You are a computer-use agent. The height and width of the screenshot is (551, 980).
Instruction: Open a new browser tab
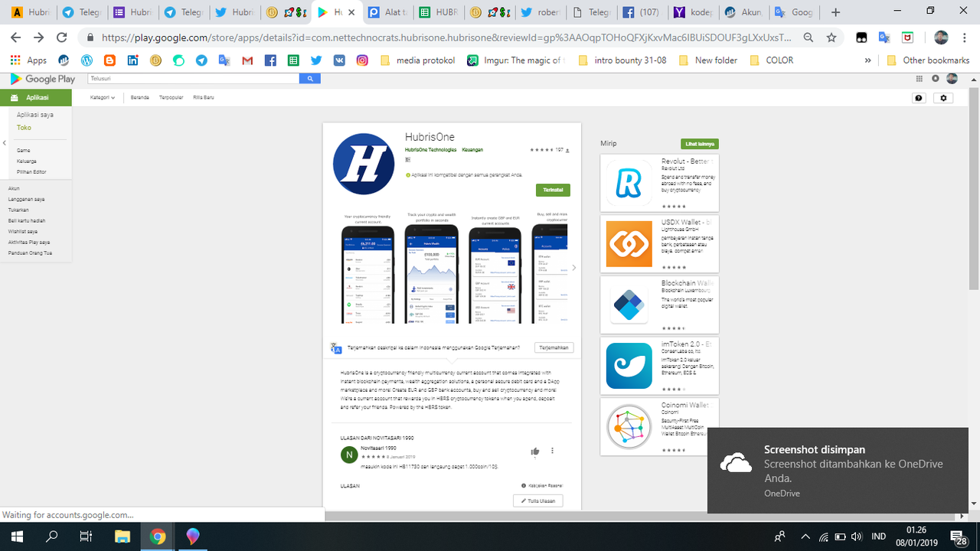835,12
